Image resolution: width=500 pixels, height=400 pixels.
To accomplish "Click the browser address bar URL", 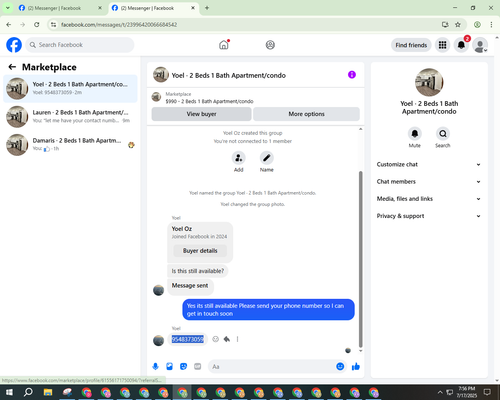I will tap(119, 25).
